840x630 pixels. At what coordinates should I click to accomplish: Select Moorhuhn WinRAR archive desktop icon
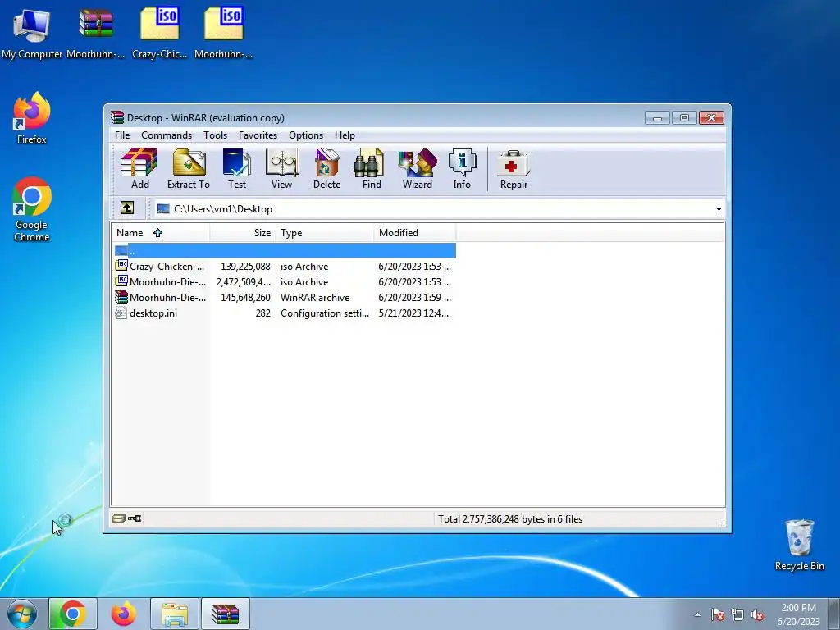point(95,33)
